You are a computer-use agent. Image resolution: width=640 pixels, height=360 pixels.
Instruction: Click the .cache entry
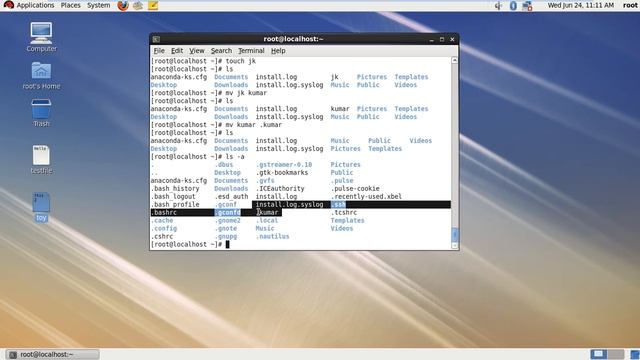162,220
